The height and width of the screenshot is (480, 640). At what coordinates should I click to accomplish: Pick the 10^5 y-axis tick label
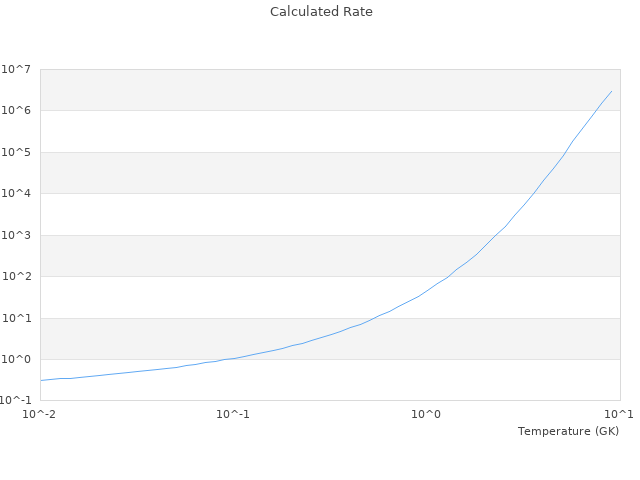pos(16,152)
